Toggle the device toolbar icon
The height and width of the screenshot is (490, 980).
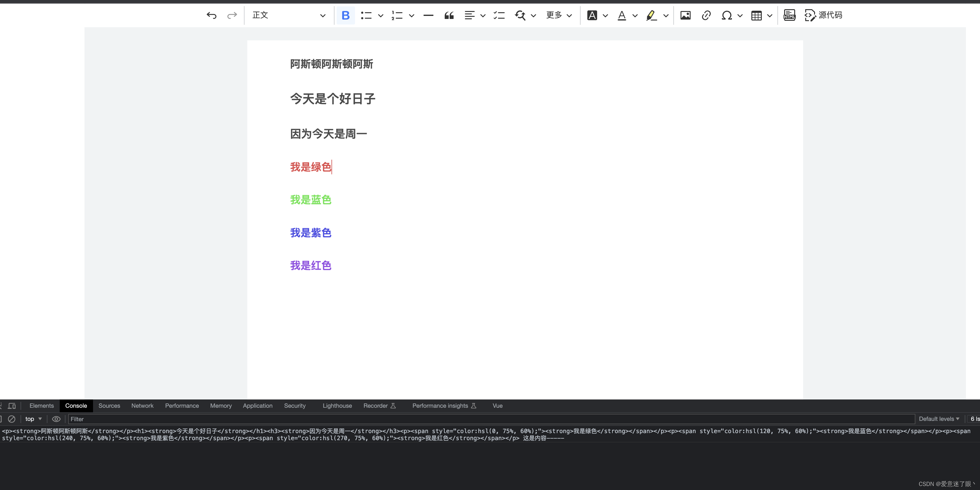[12, 406]
